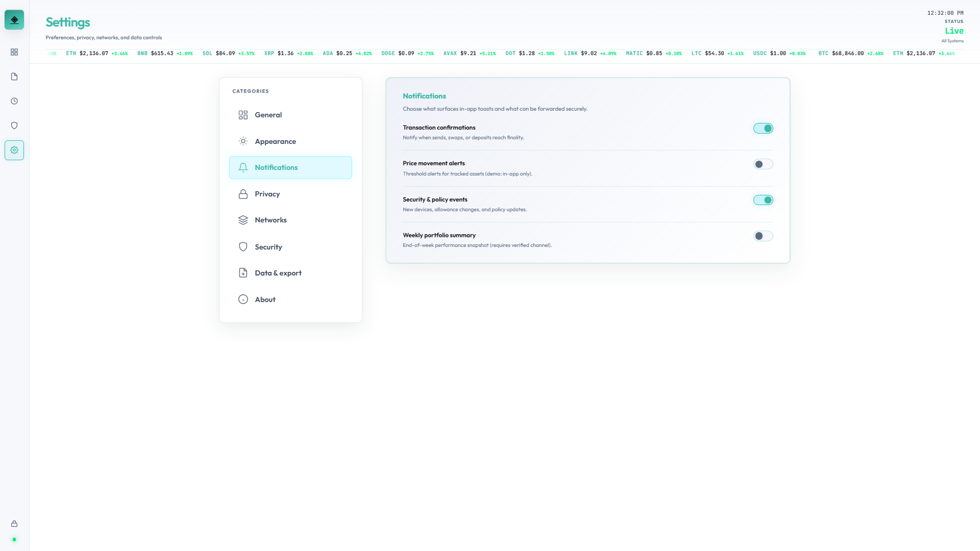Disable Transaction confirmations toggle
The width and height of the screenshot is (980, 551).
pos(763,129)
